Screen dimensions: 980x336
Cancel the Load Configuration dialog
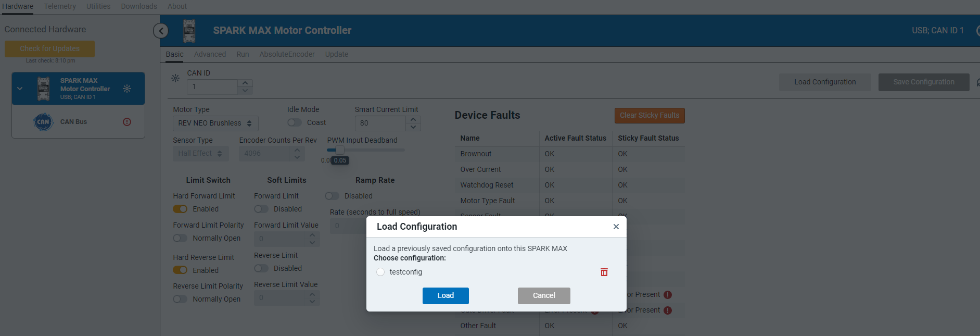pos(544,295)
